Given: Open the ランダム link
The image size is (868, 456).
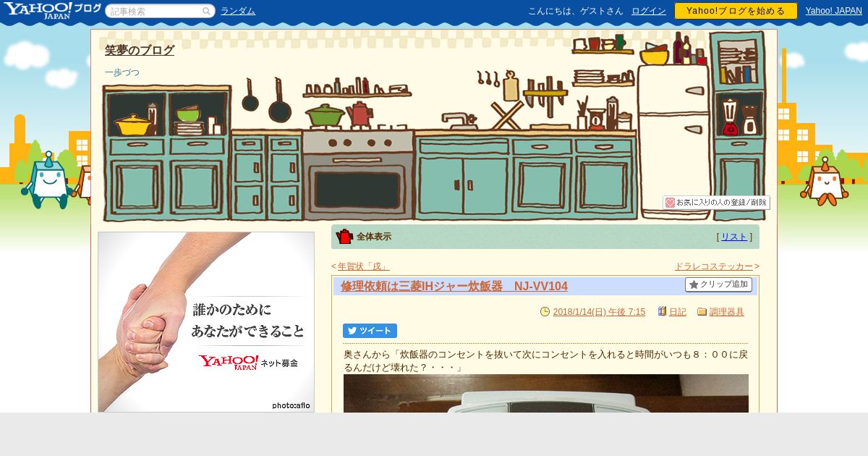Looking at the screenshot, I should [x=238, y=11].
